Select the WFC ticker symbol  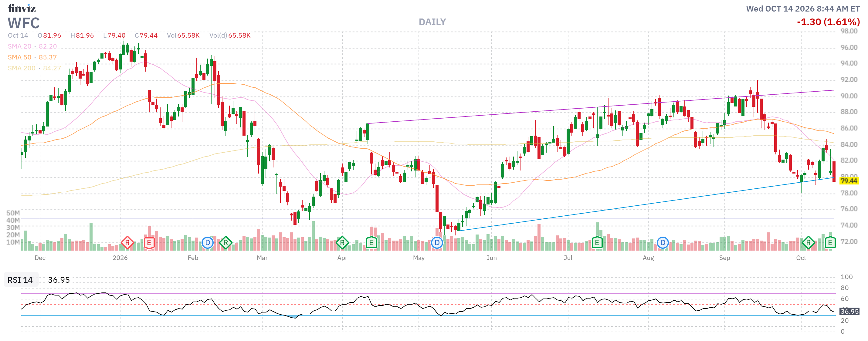tap(24, 23)
